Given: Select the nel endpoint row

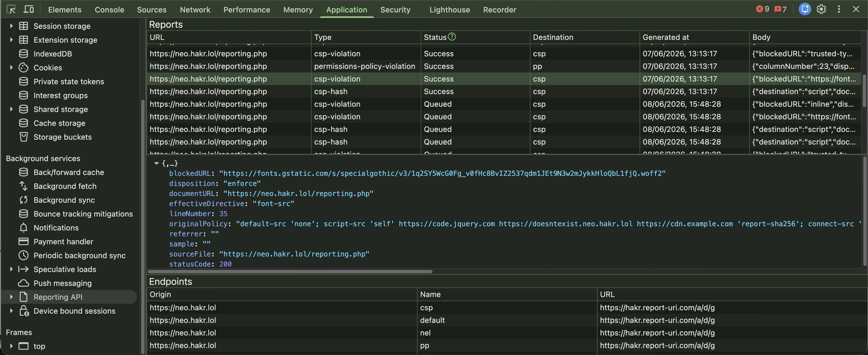Looking at the screenshot, I should pos(507,333).
